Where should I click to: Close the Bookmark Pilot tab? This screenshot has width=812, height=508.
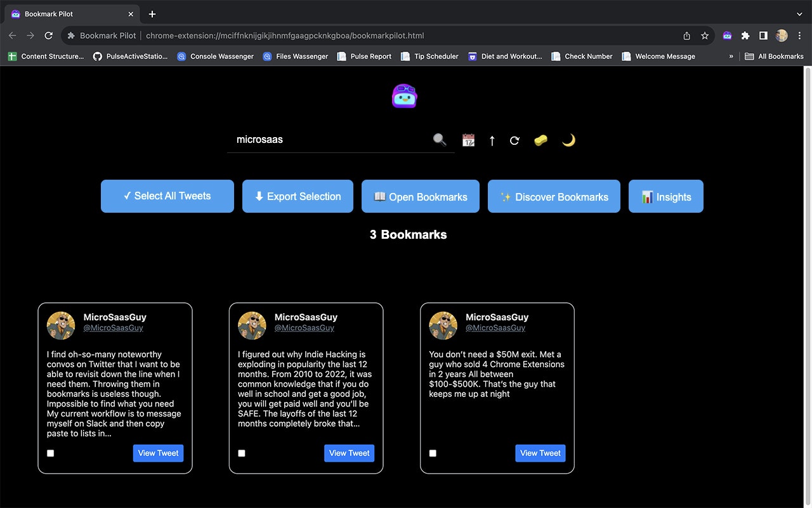click(x=131, y=14)
